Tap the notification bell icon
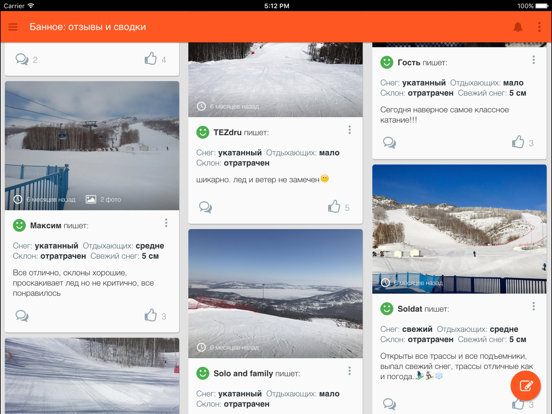 click(x=518, y=27)
